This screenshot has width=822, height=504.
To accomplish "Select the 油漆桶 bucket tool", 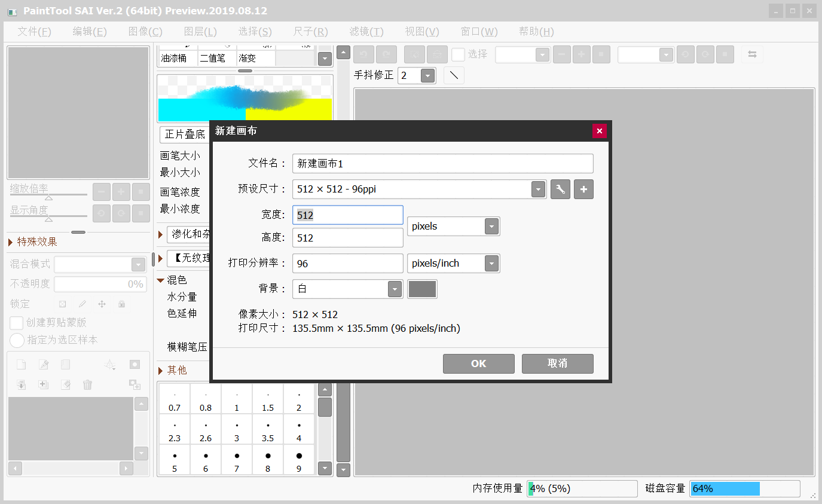I will 178,58.
